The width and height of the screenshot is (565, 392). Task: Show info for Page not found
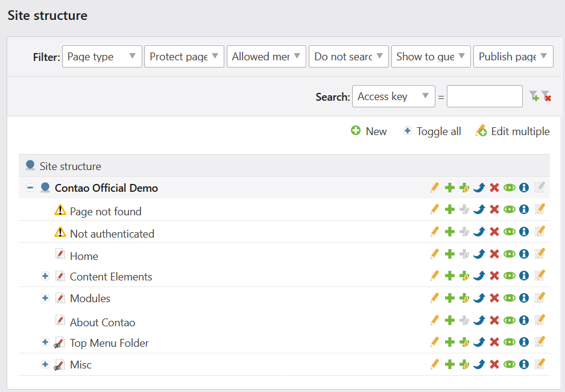point(524,210)
